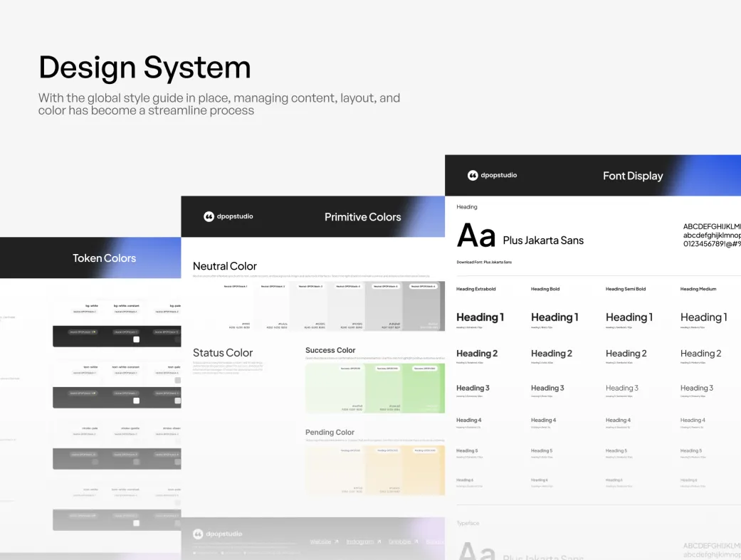Click the Download Font: Plus Jakarta Sans link
Screen dimensions: 741x560
[x=484, y=262]
